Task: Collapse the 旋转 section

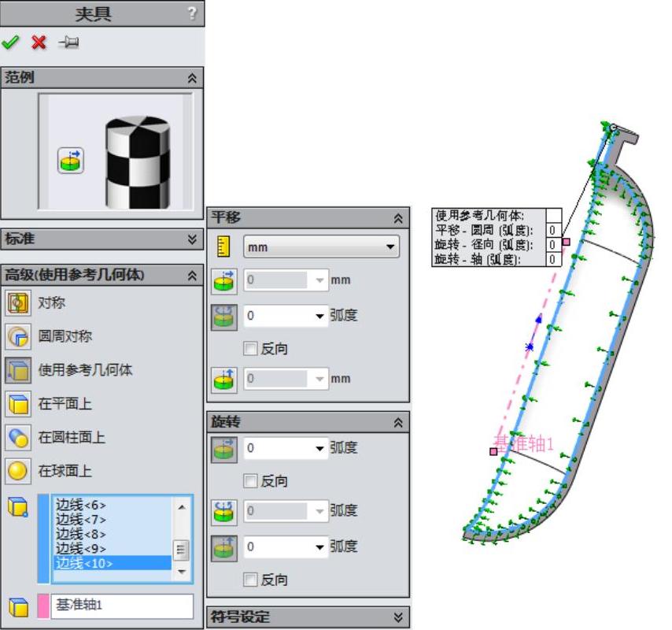Action: tap(398, 423)
